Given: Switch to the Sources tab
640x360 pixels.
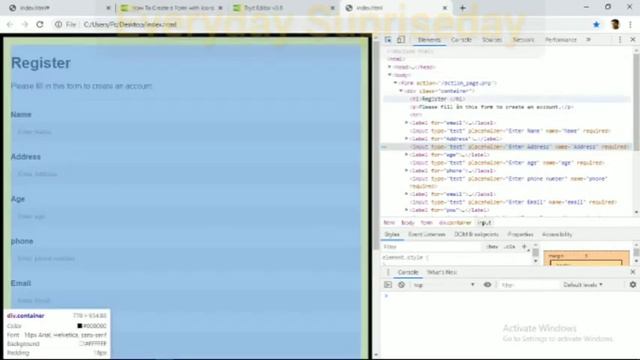Looking at the screenshot, I should [x=492, y=40].
